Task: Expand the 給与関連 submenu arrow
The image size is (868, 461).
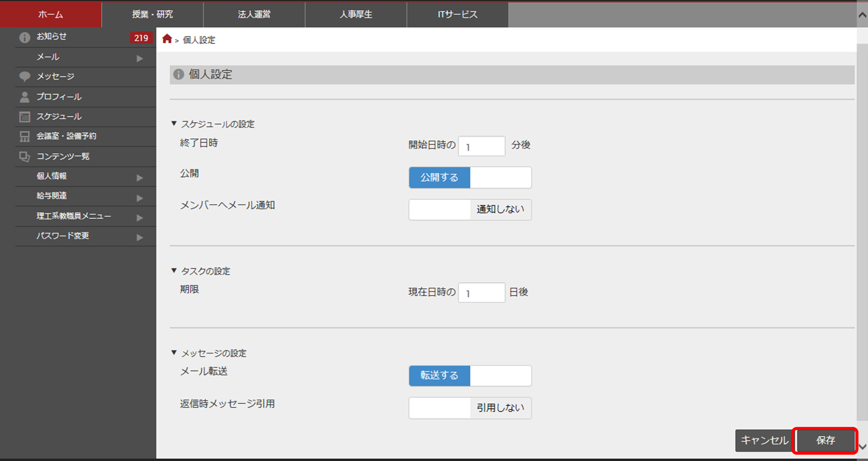Action: pos(140,198)
